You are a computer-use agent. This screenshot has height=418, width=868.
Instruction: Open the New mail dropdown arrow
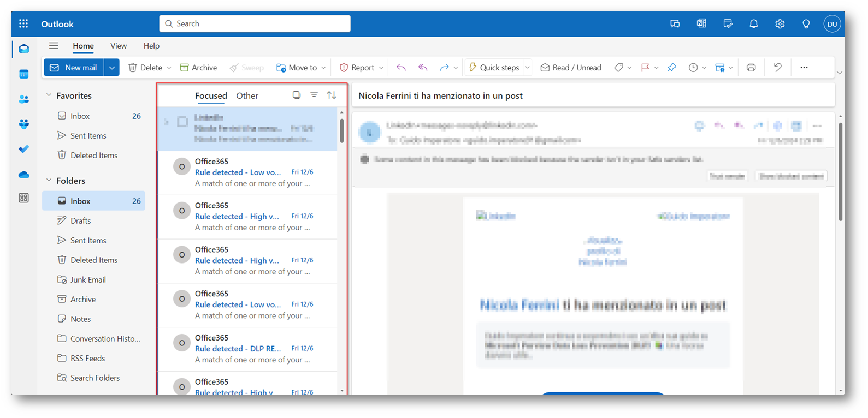(111, 68)
